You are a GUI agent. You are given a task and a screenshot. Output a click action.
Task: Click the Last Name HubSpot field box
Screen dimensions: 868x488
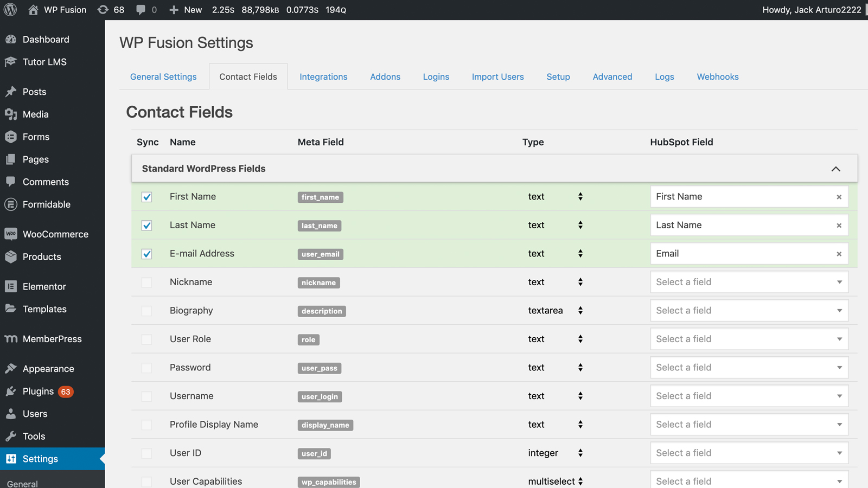point(741,225)
